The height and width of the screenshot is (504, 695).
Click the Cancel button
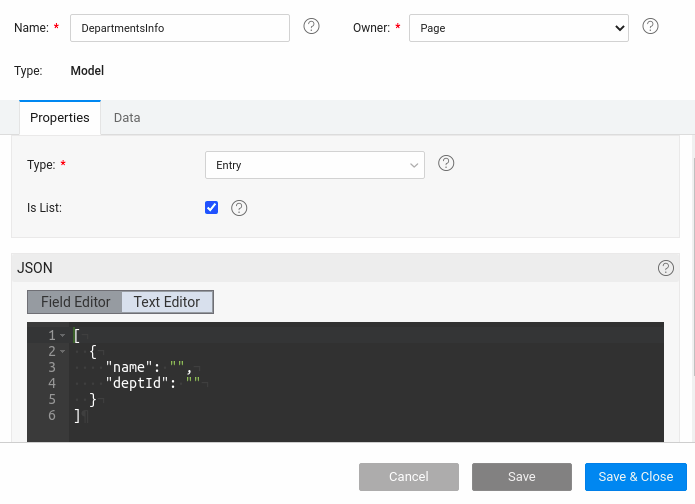click(x=408, y=477)
